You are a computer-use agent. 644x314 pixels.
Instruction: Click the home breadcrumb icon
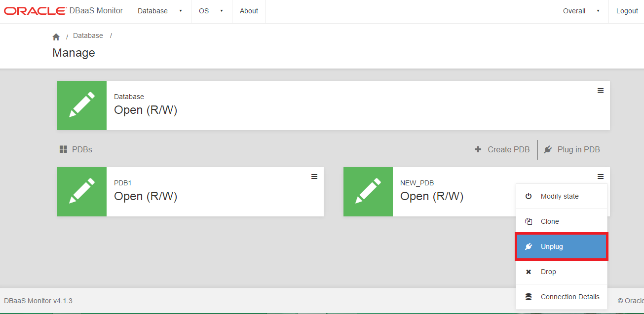(56, 37)
